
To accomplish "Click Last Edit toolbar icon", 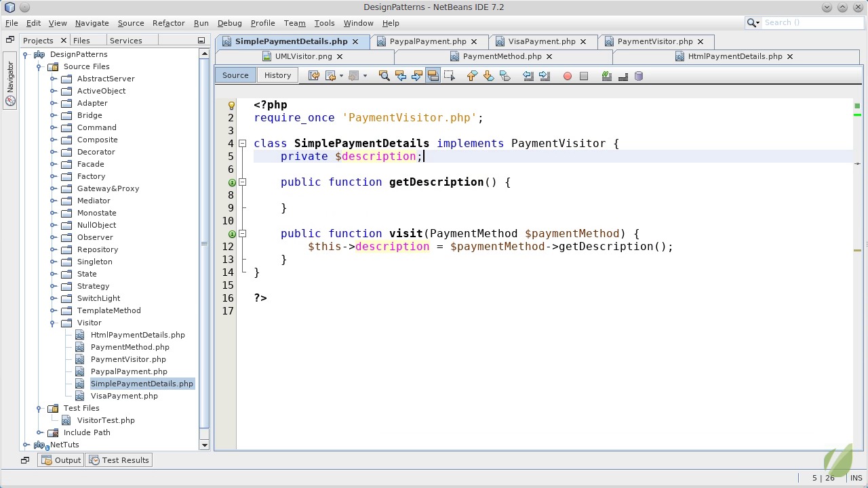I will pyautogui.click(x=313, y=76).
